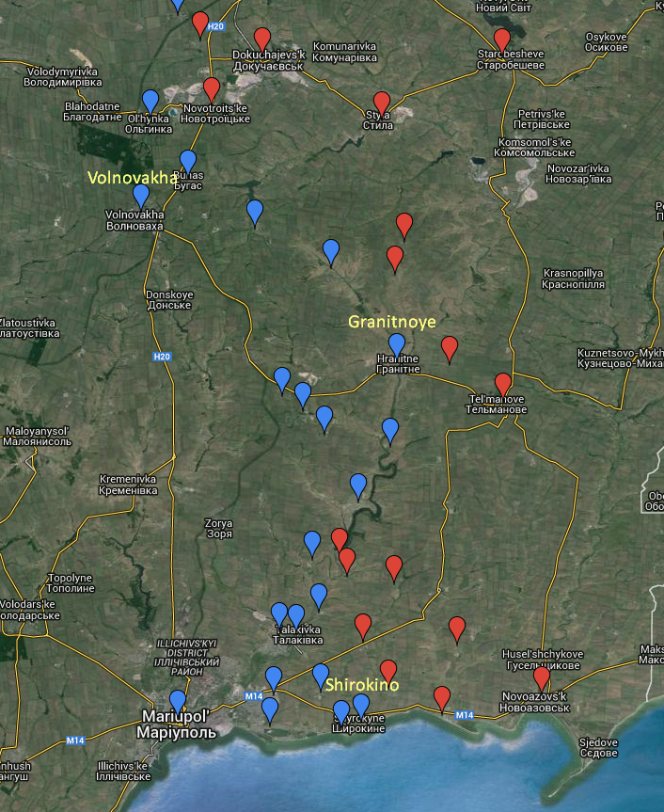Select the red marker at Novoazovs'k
The width and height of the screenshot is (664, 812).
542,677
